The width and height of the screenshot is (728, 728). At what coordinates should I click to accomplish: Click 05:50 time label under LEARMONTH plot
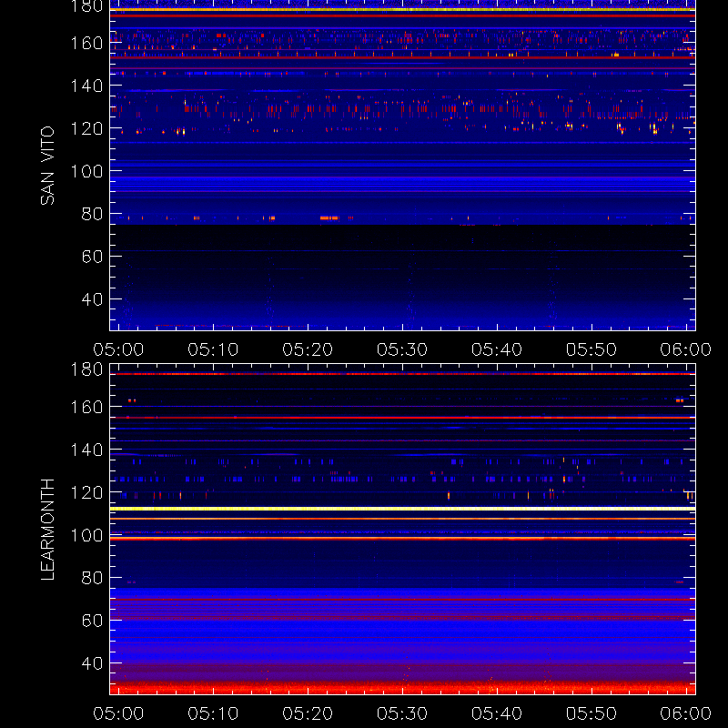pos(591,713)
